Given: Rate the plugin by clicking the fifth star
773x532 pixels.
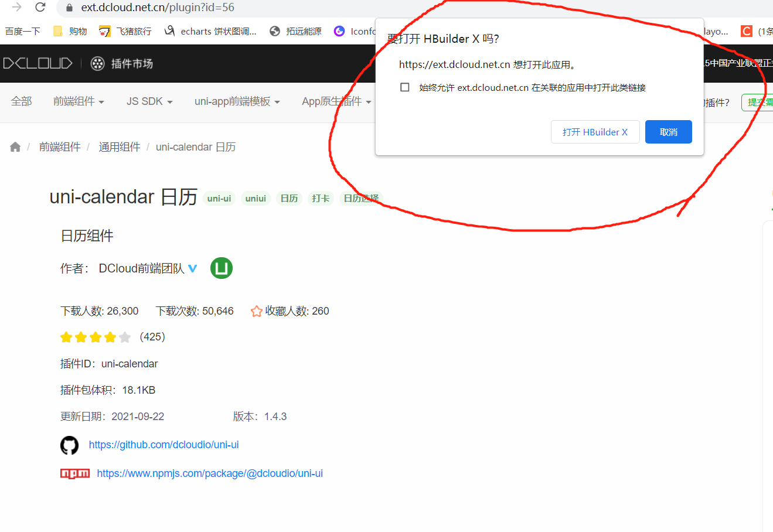Looking at the screenshot, I should point(124,337).
